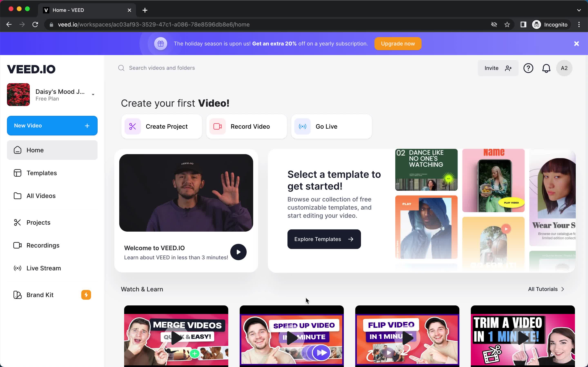Click the Go Live icon
The width and height of the screenshot is (588, 367).
pyautogui.click(x=302, y=126)
